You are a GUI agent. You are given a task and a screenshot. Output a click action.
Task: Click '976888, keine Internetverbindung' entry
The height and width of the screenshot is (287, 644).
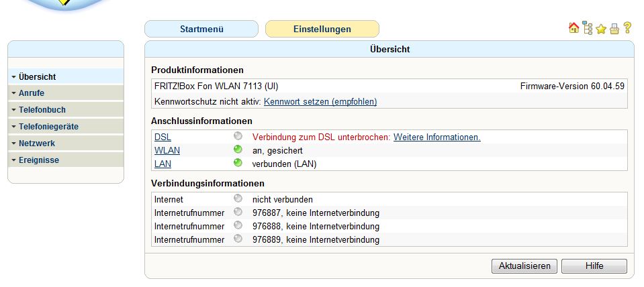[x=316, y=227]
